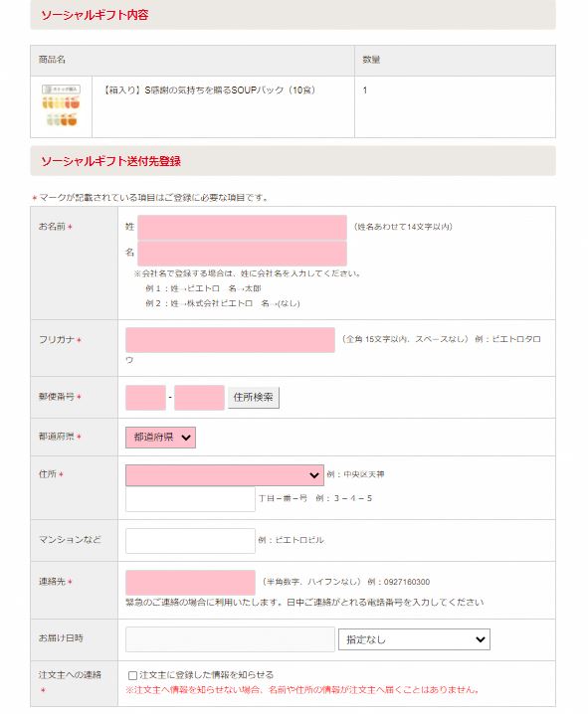Screen dimensions: 588x714
Task: Click the first 郵便番号 postal code box
Action: pos(145,398)
